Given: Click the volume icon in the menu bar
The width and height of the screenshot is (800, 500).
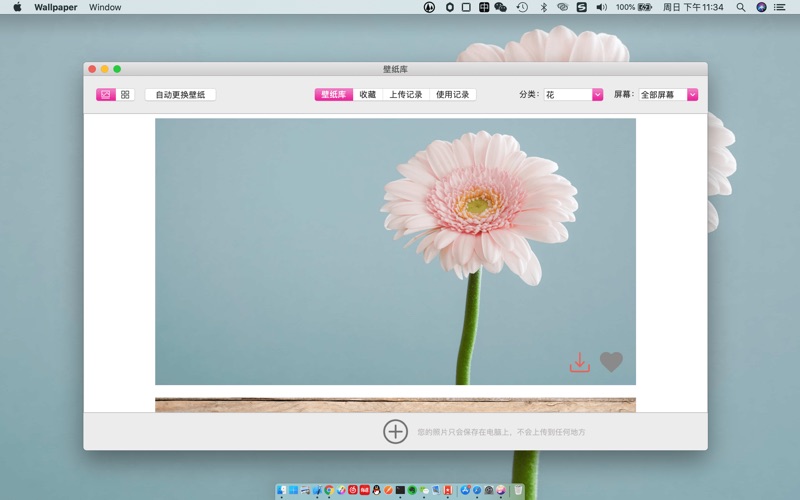Looking at the screenshot, I should tap(602, 7).
